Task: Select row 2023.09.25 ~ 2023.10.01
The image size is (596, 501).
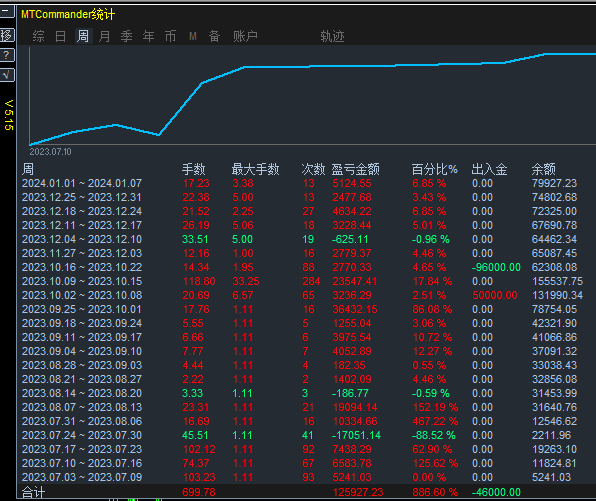Action: [x=302, y=309]
